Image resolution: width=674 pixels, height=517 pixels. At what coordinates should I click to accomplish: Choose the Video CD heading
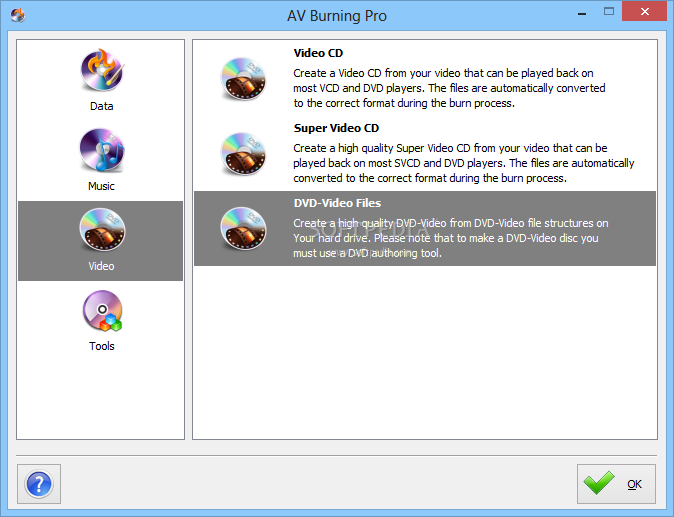tap(318, 53)
